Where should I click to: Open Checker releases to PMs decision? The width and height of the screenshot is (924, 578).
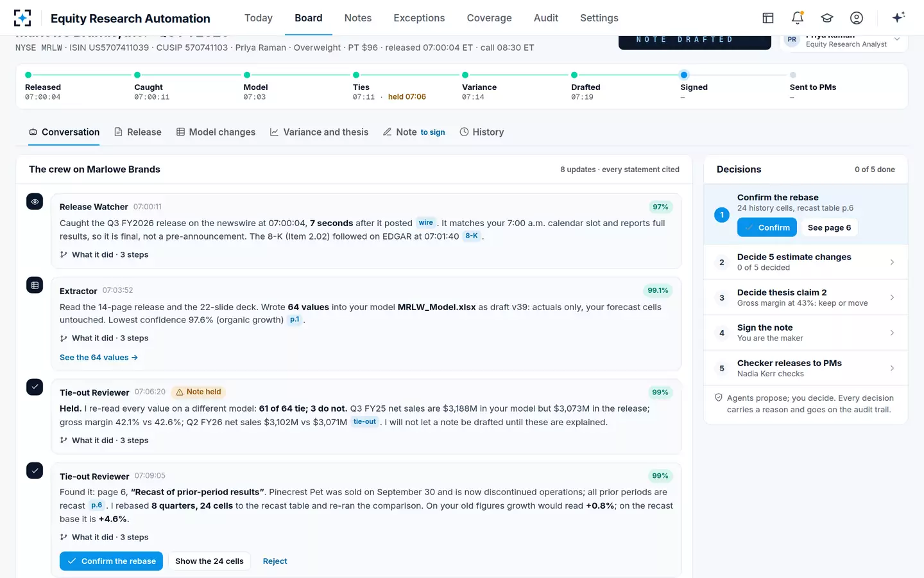click(806, 368)
